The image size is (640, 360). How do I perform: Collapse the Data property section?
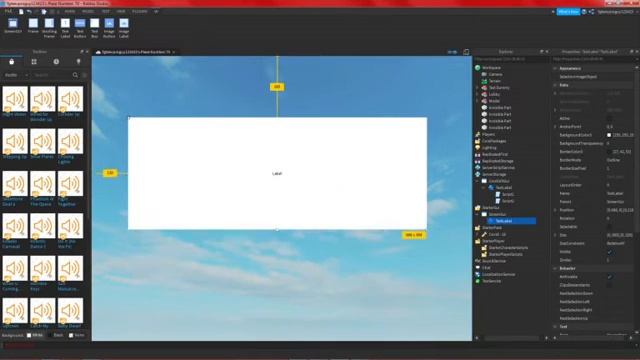(x=555, y=85)
